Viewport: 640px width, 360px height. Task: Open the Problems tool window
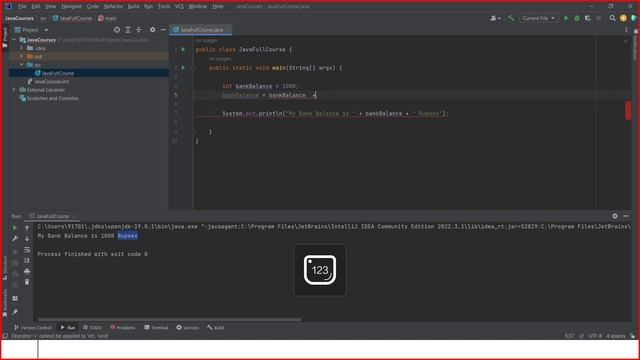pos(123,328)
